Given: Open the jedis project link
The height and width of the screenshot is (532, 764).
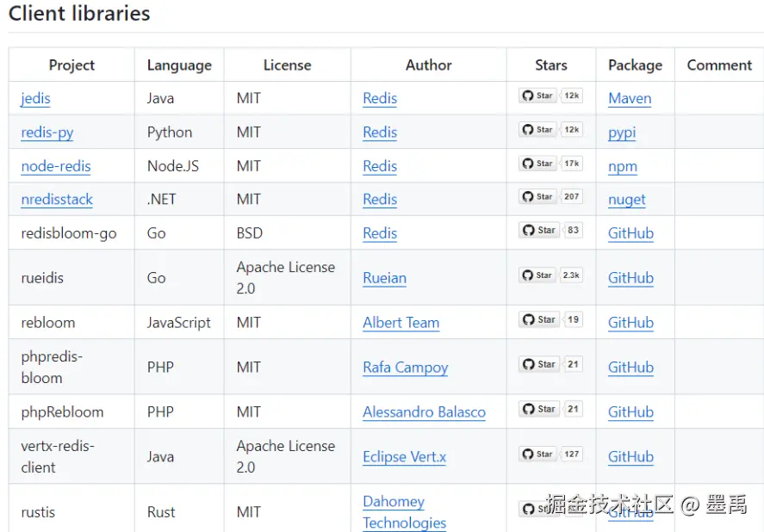Looking at the screenshot, I should [x=35, y=98].
